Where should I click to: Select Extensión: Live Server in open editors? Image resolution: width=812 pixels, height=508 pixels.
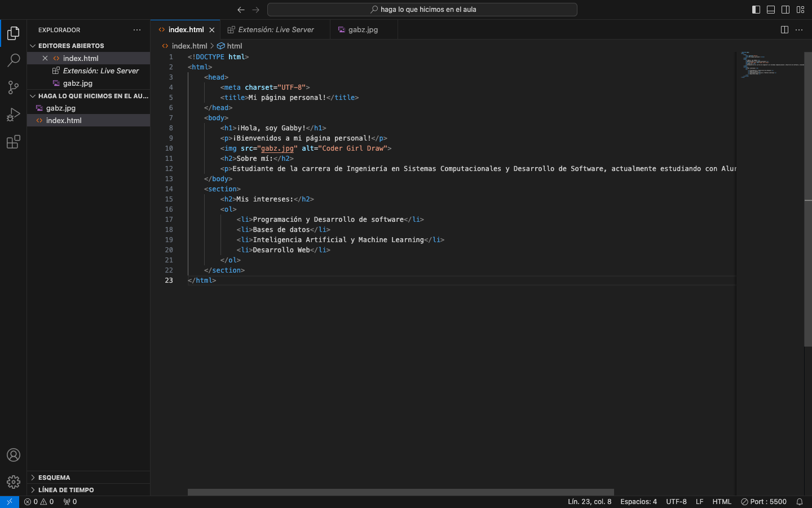[89, 71]
